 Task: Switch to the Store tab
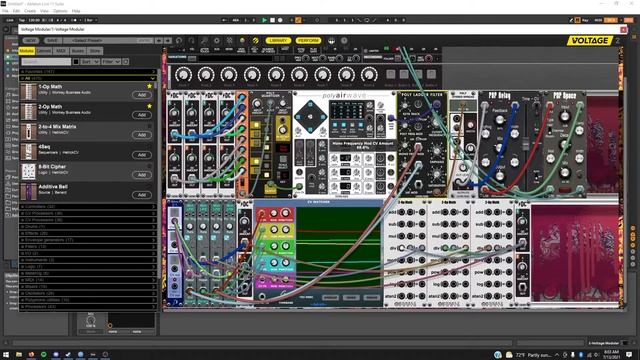click(95, 51)
